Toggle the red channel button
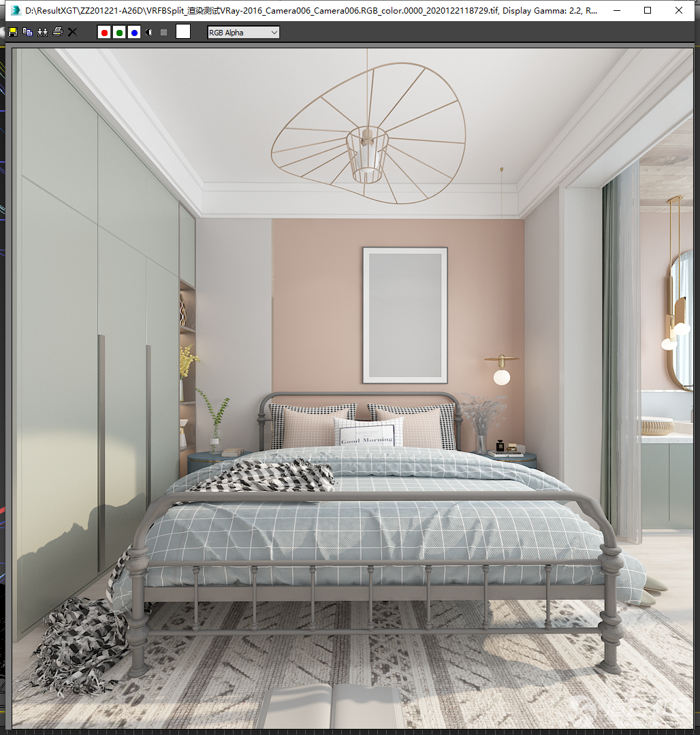 (x=104, y=32)
